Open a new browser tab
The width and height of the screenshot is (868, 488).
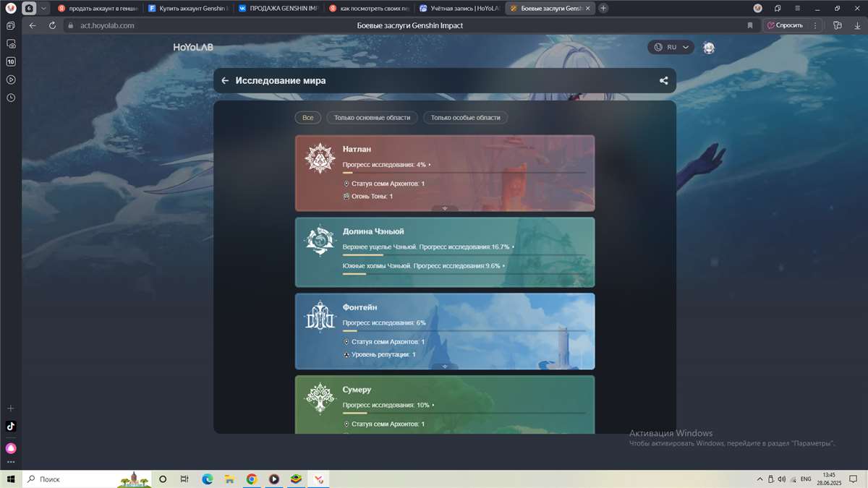tap(604, 8)
